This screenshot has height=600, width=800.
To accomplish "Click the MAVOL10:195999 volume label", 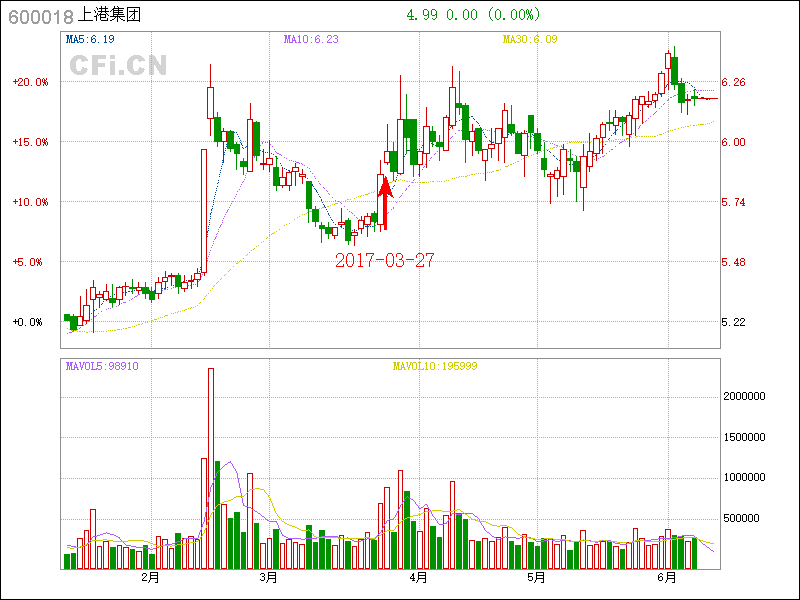I will click(x=435, y=366).
